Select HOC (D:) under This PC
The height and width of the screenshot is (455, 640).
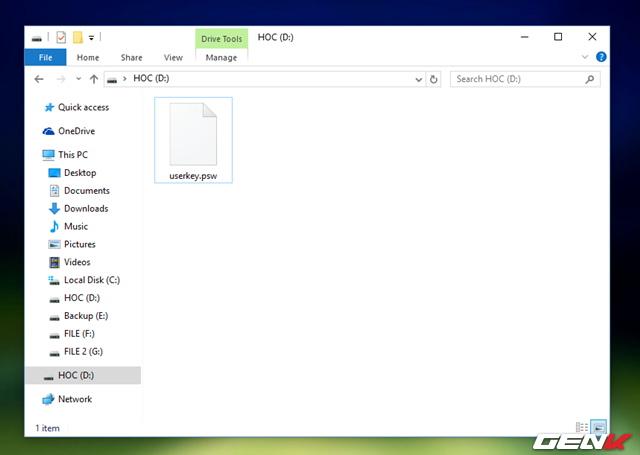[82, 298]
